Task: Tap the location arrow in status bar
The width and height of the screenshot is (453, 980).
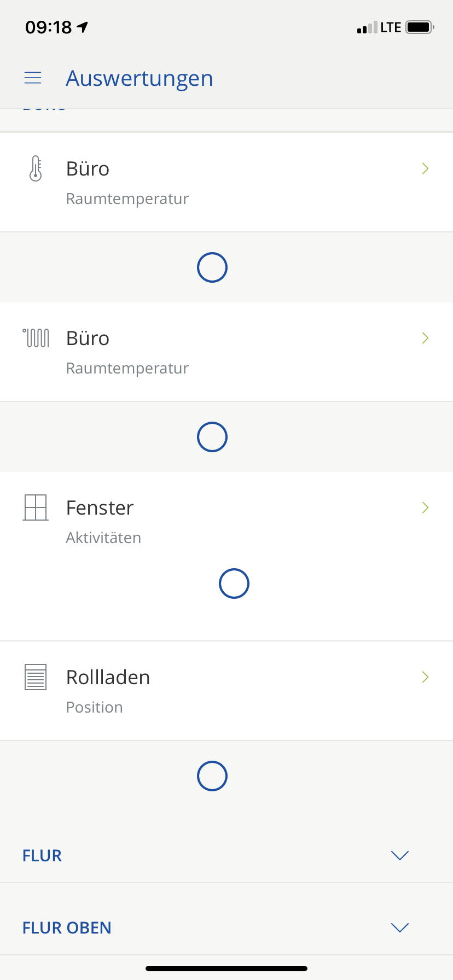Action: (x=83, y=27)
